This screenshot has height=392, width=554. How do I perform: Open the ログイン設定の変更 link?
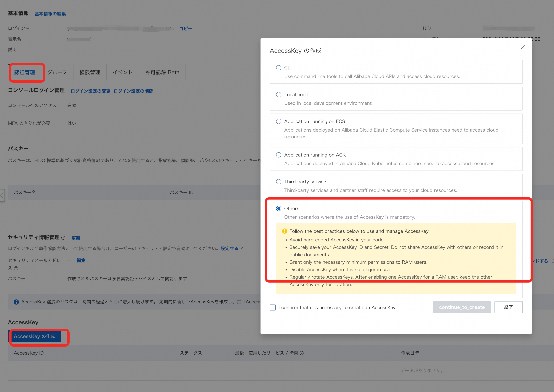click(x=90, y=91)
